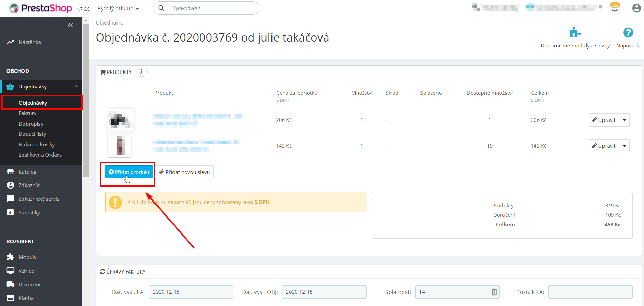The width and height of the screenshot is (644, 306).
Task: Edit the 206 Kč product with Upravit
Action: (x=604, y=120)
